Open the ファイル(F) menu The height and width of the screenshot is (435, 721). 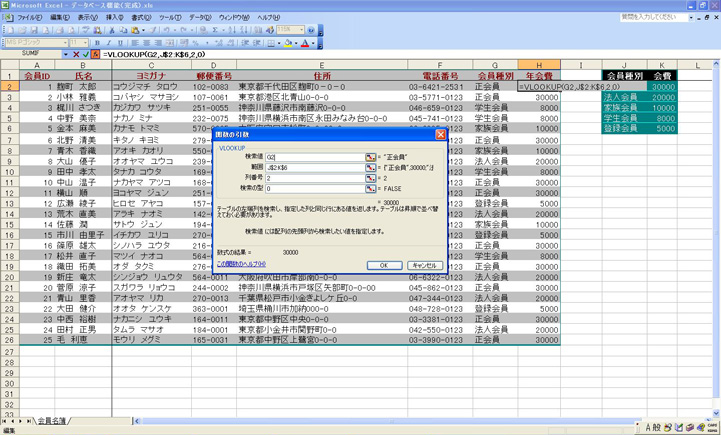point(29,17)
